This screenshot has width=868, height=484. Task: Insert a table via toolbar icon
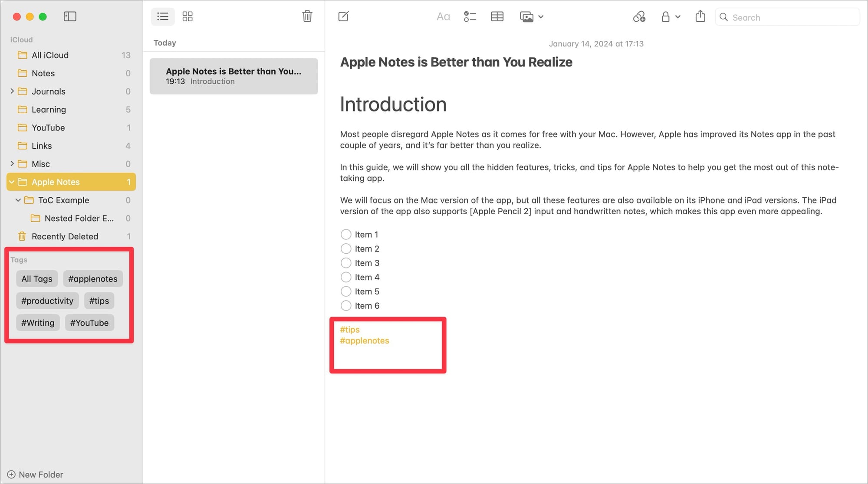pyautogui.click(x=497, y=17)
